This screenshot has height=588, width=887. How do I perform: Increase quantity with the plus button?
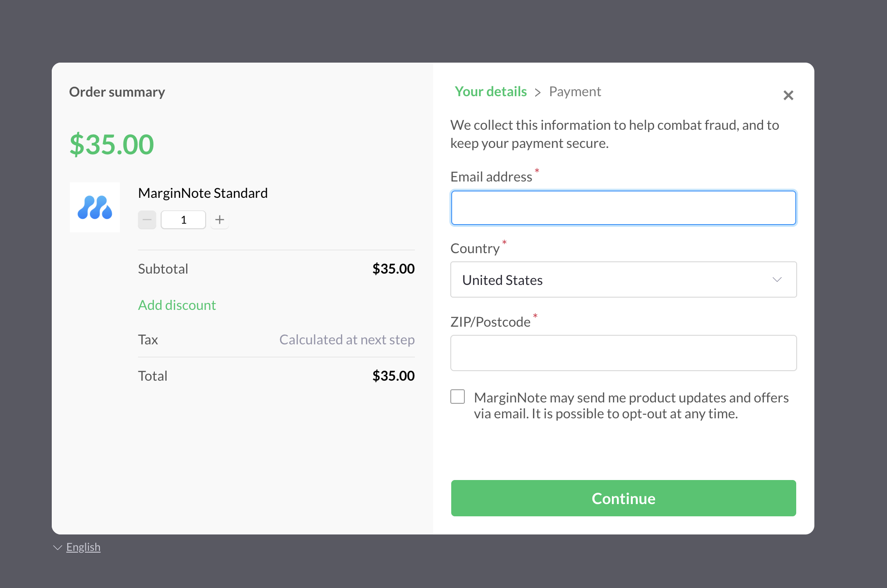pos(220,220)
